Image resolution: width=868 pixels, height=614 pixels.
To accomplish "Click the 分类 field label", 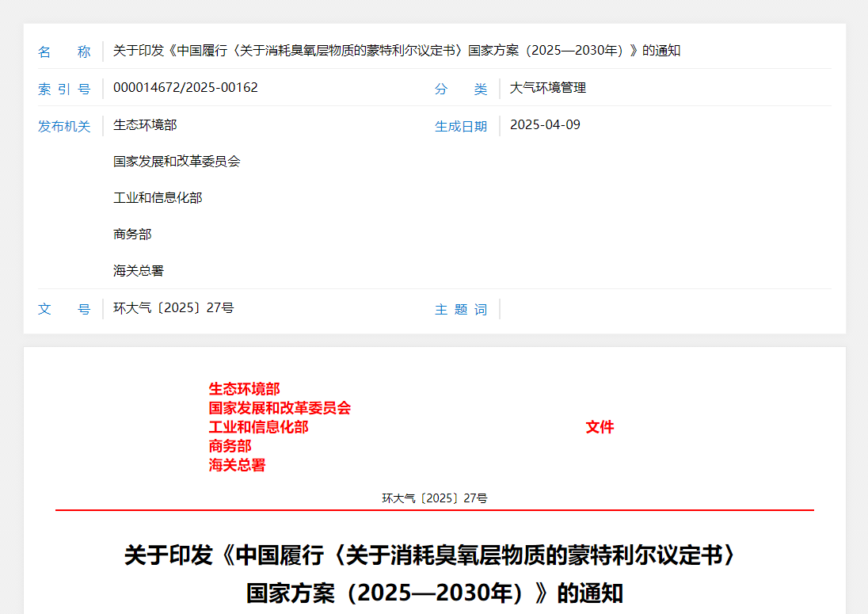I will 459,90.
